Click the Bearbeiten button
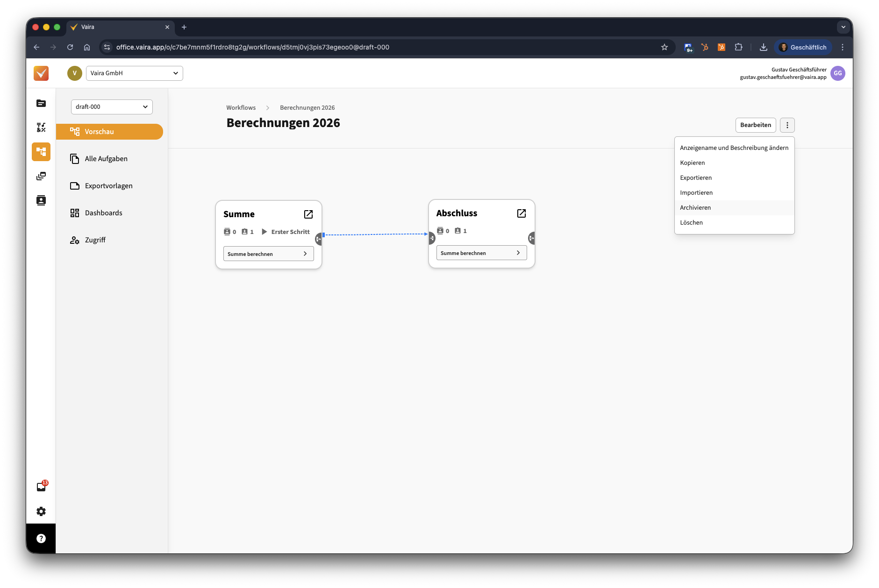Screen dimensions: 879x588 pos(755,125)
